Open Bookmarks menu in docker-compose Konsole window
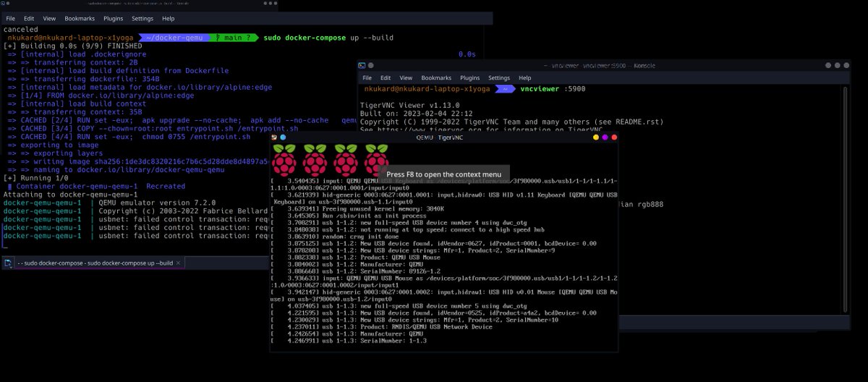 pyautogui.click(x=78, y=18)
